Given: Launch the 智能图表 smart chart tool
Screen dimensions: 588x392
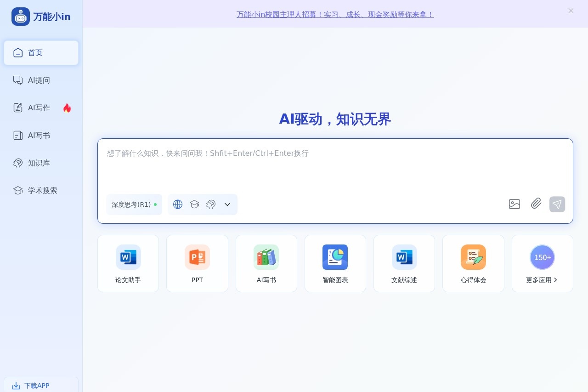Looking at the screenshot, I should click(335, 263).
